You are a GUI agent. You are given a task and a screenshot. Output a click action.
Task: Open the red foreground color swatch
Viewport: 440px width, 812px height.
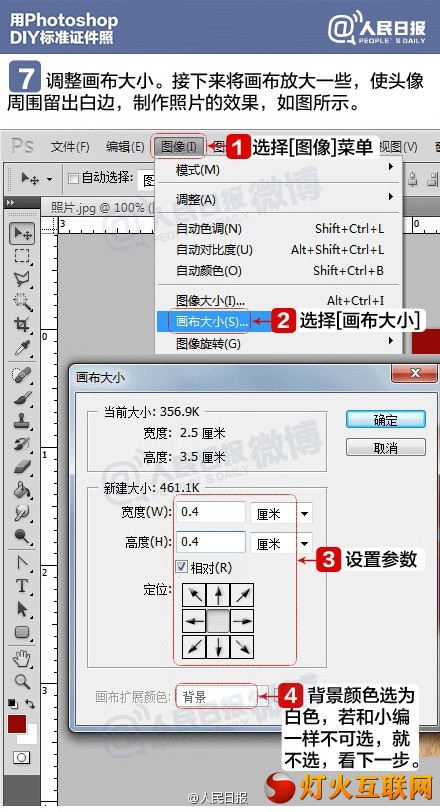tap(17, 723)
